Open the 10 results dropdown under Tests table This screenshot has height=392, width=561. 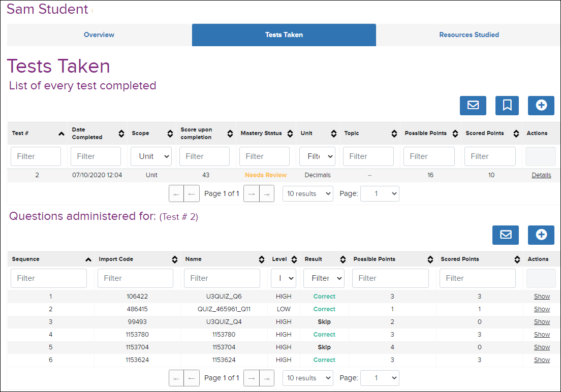coord(308,193)
